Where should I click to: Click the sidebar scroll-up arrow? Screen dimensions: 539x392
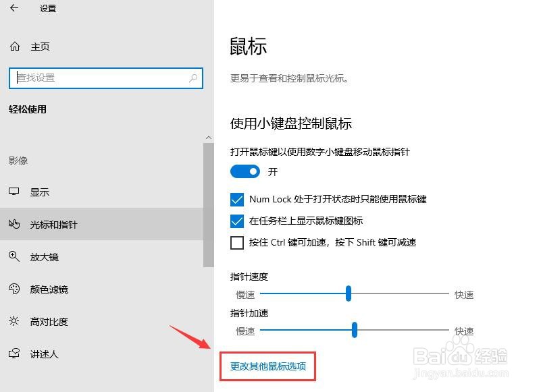pos(209,138)
